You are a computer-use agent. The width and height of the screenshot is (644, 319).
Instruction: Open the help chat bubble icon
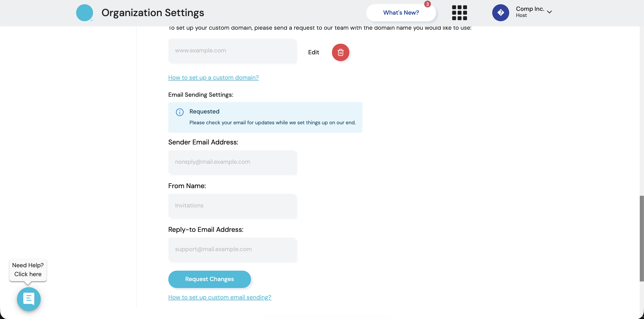(x=29, y=299)
